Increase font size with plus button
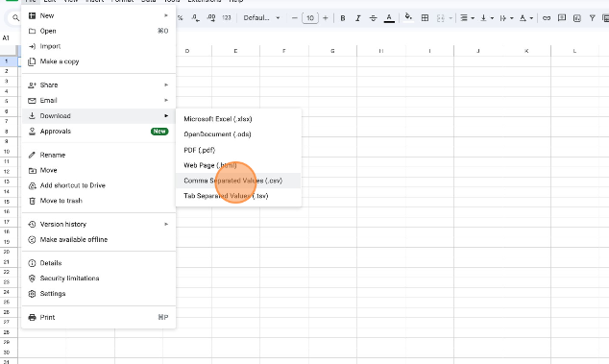609x364 pixels. point(326,18)
